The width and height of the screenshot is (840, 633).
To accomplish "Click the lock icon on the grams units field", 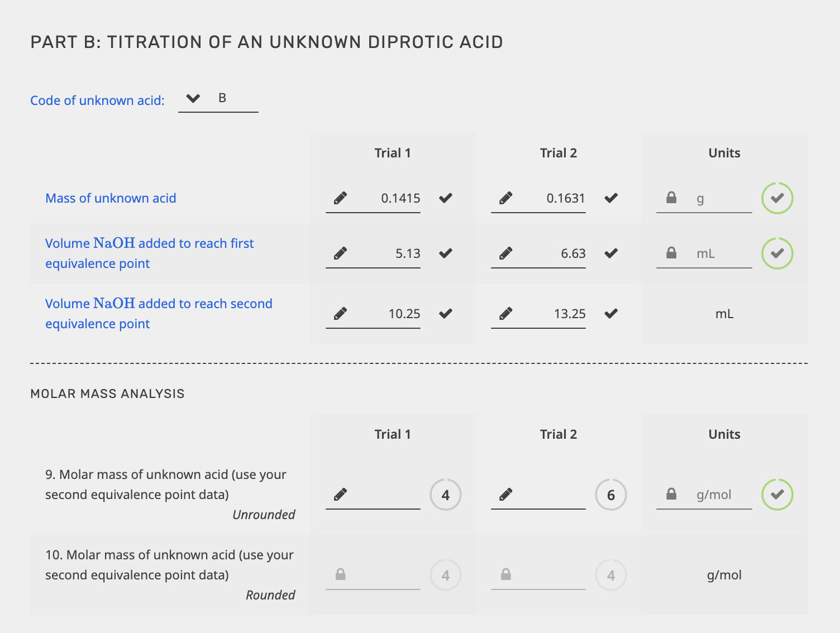I will [671, 198].
